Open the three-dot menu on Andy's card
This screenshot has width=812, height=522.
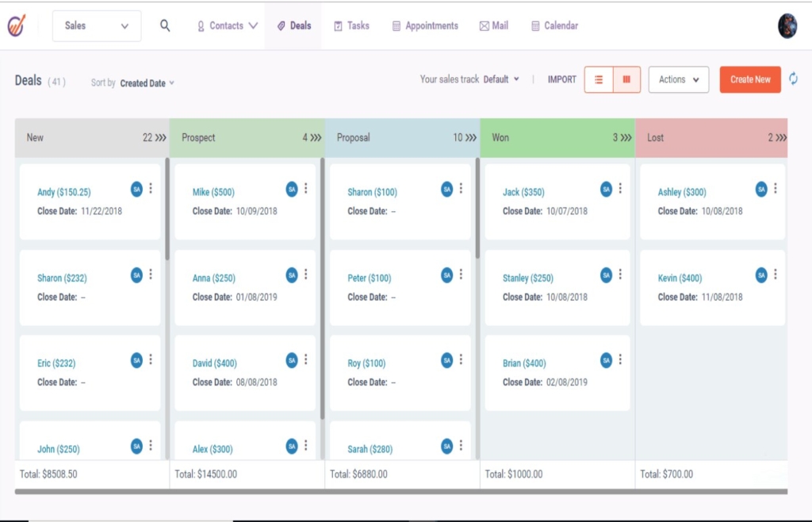151,188
